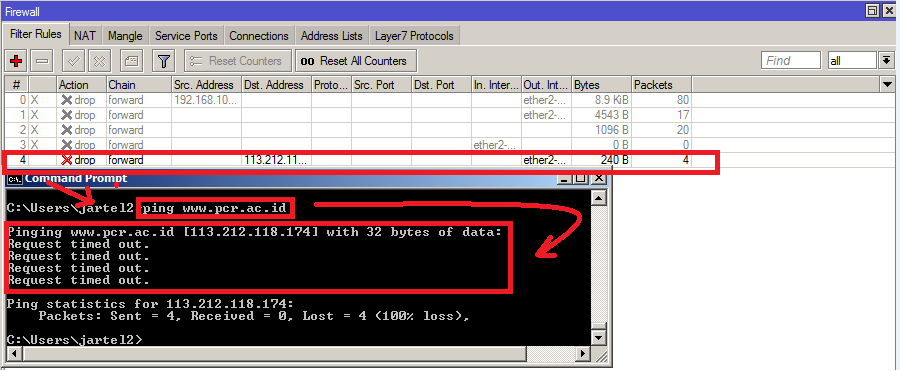
Task: Sort by Src. Port column header
Action: click(x=381, y=85)
